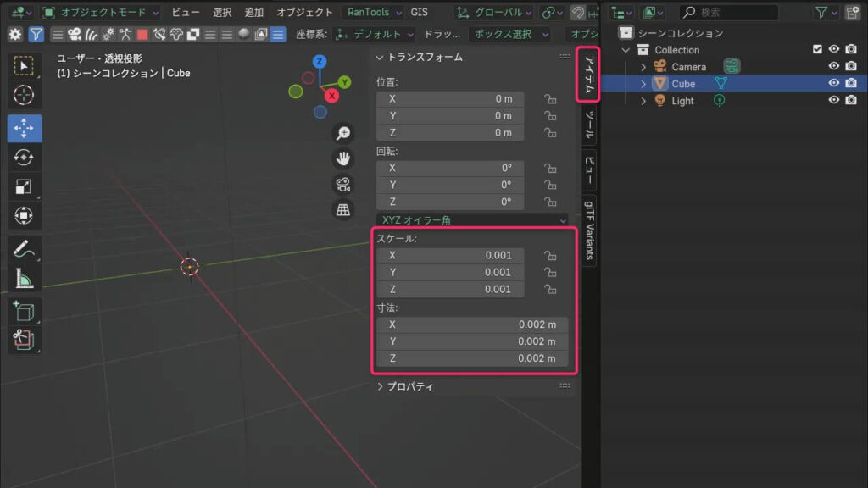Image resolution: width=868 pixels, height=488 pixels.
Task: Collapse the Transform panel
Action: click(x=379, y=58)
